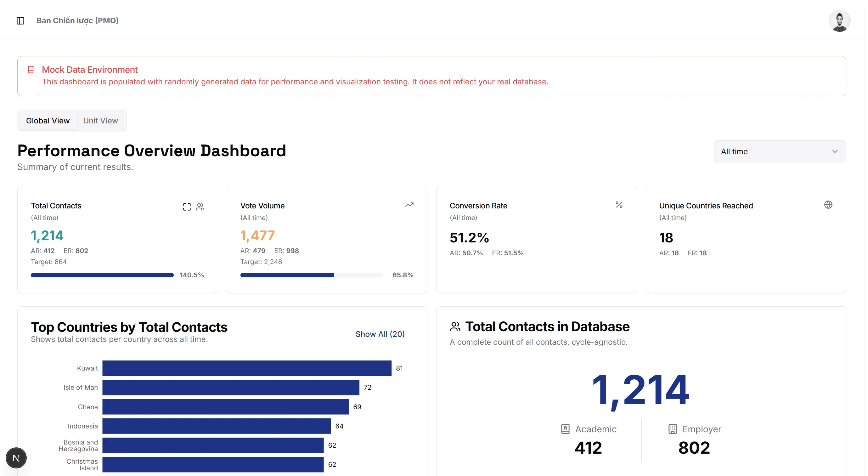Click the Vote Volume 65.8% progress bar

311,275
